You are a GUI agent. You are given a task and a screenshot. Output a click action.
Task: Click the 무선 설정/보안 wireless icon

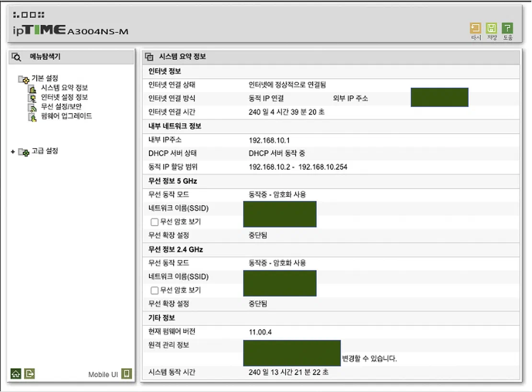click(x=32, y=108)
